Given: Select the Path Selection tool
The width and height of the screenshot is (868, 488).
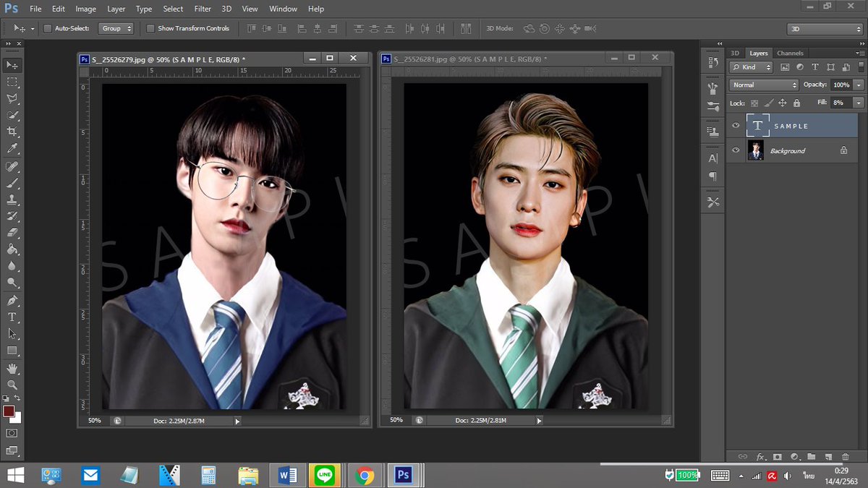Looking at the screenshot, I should point(12,334).
